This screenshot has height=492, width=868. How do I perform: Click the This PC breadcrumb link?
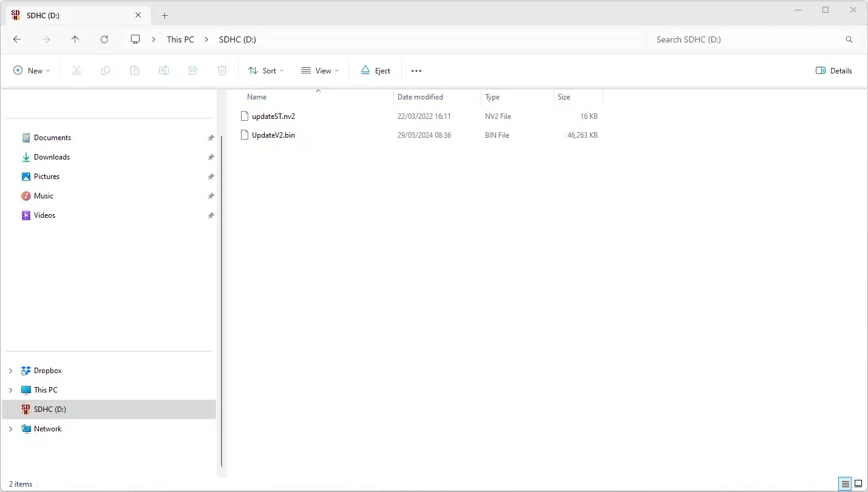click(180, 39)
